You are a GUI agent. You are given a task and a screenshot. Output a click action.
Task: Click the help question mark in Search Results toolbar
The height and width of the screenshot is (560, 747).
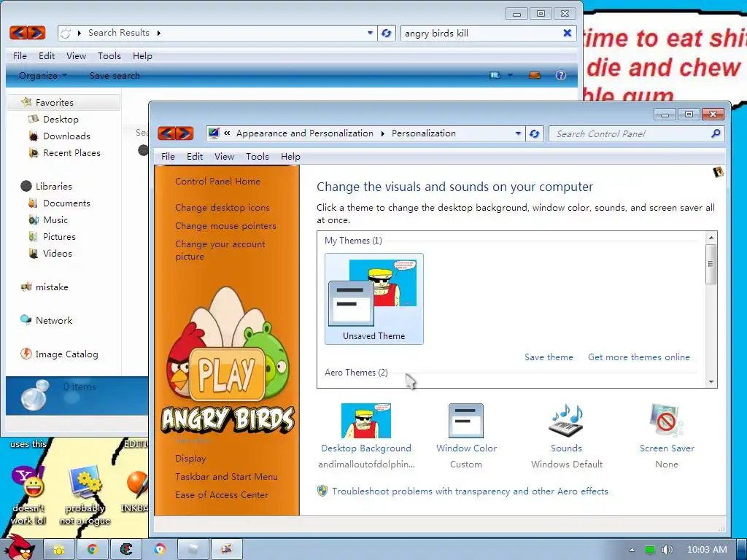[x=561, y=75]
